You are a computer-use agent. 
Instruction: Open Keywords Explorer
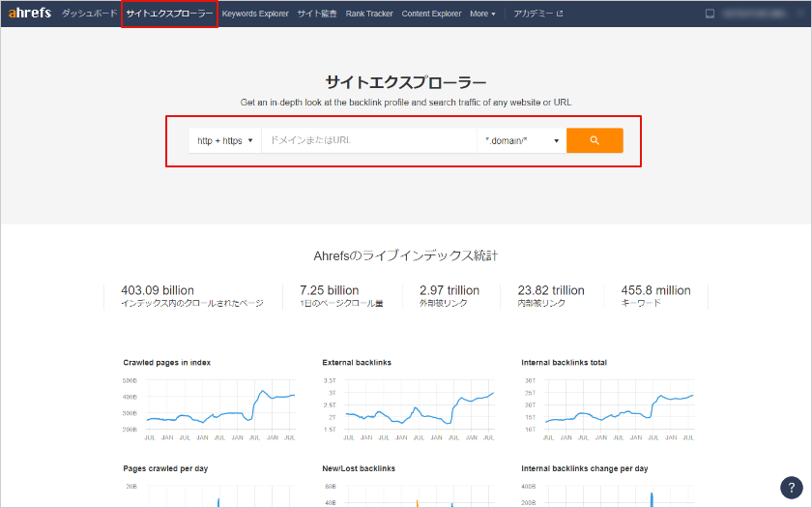pyautogui.click(x=255, y=14)
